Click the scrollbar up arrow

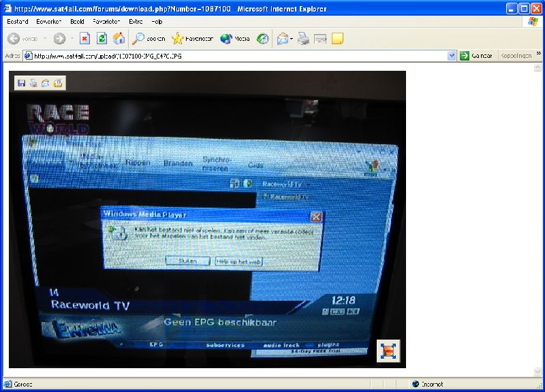coord(538,67)
